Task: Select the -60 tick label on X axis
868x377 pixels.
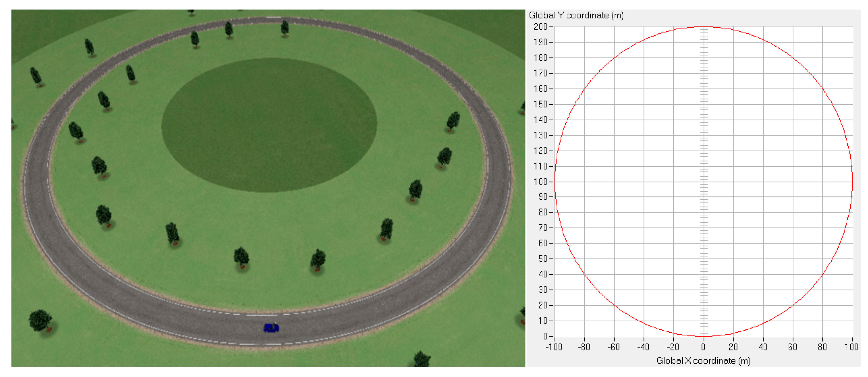Action: (x=613, y=347)
